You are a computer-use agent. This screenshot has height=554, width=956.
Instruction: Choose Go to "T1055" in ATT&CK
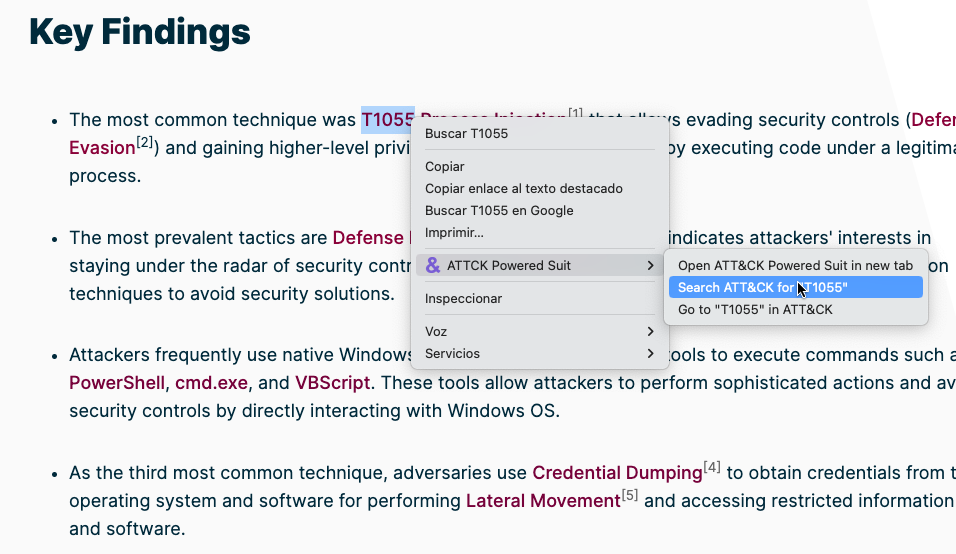pyautogui.click(x=755, y=310)
